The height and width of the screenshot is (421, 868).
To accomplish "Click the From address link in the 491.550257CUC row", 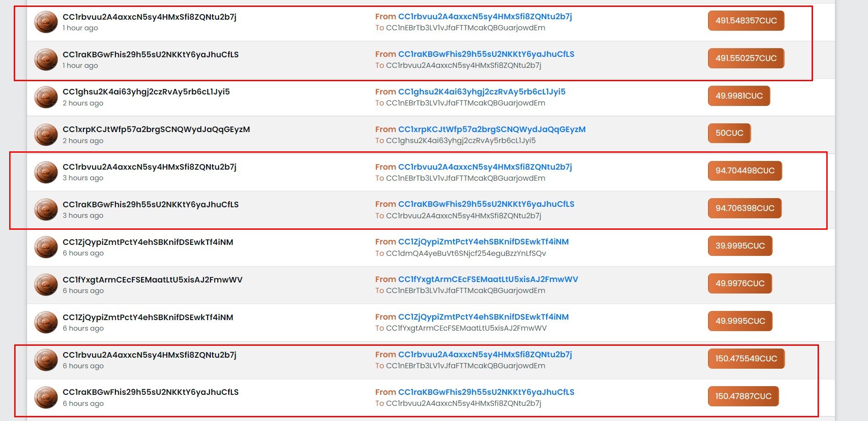I will click(x=486, y=54).
